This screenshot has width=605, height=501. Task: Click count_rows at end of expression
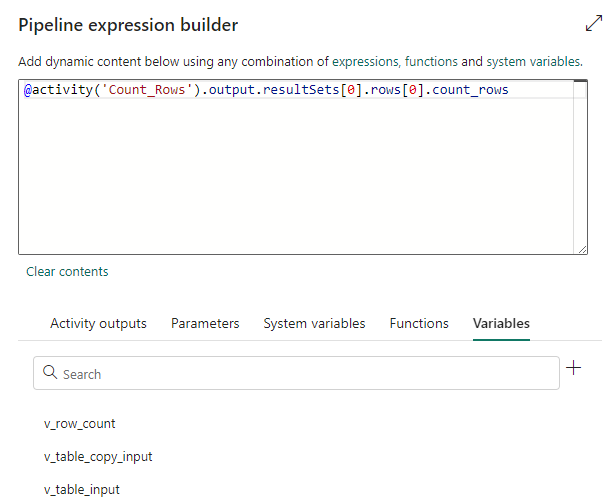(471, 90)
